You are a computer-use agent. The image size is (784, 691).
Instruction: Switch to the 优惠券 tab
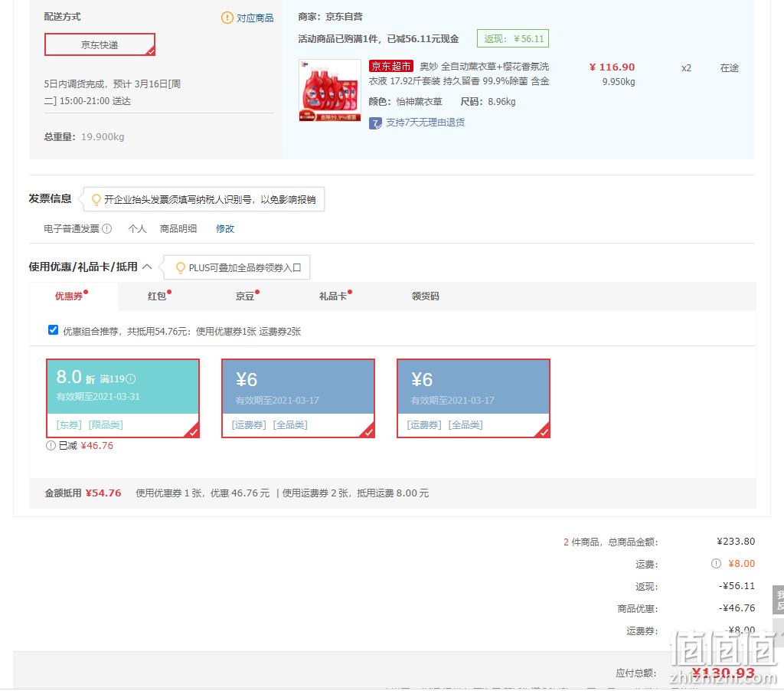tap(73, 296)
